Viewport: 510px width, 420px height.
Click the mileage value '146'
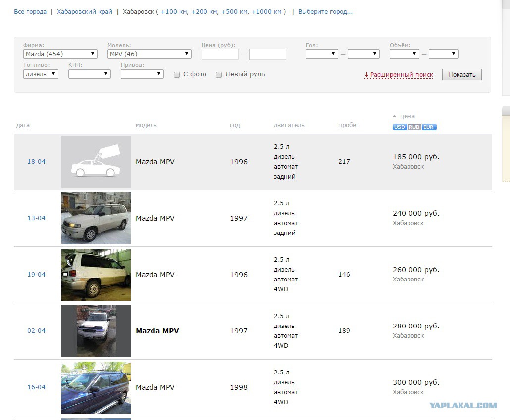click(344, 275)
